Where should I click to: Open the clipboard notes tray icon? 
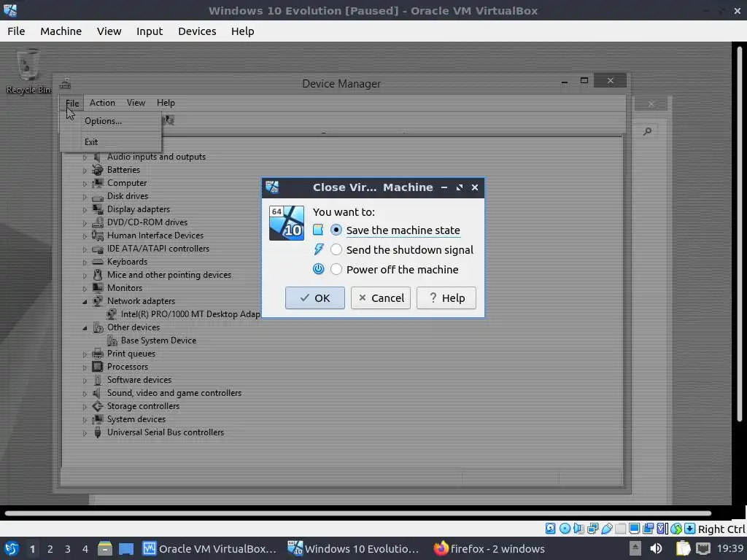tap(683, 548)
